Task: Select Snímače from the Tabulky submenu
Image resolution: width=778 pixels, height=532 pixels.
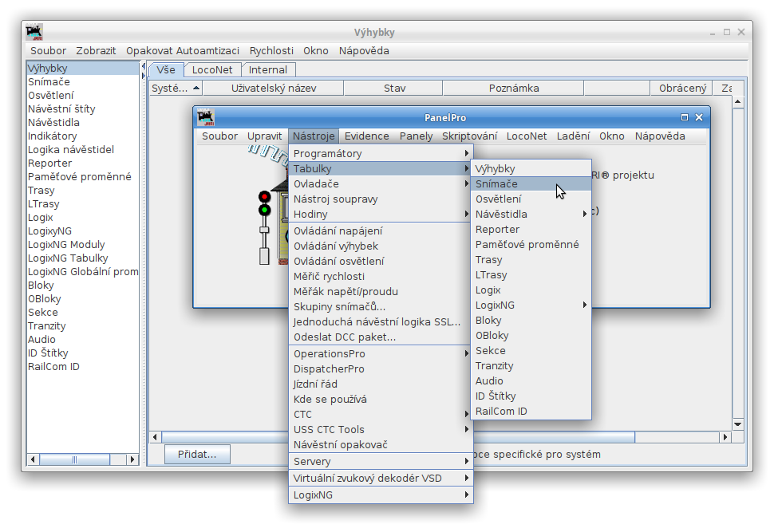Action: pyautogui.click(x=496, y=184)
